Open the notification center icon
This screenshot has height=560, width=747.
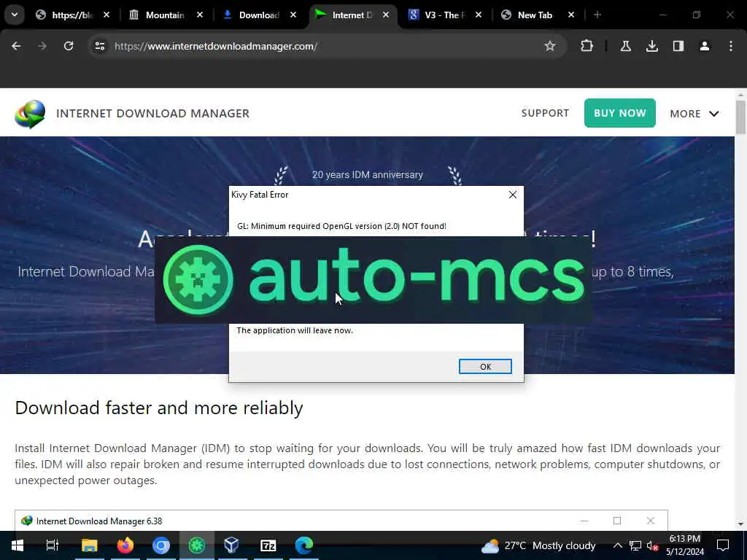point(723,545)
